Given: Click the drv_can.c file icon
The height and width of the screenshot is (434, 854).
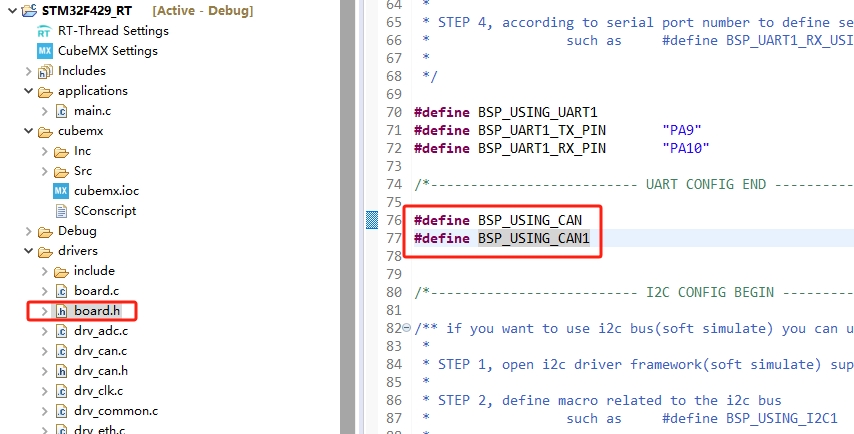Looking at the screenshot, I should pos(62,351).
